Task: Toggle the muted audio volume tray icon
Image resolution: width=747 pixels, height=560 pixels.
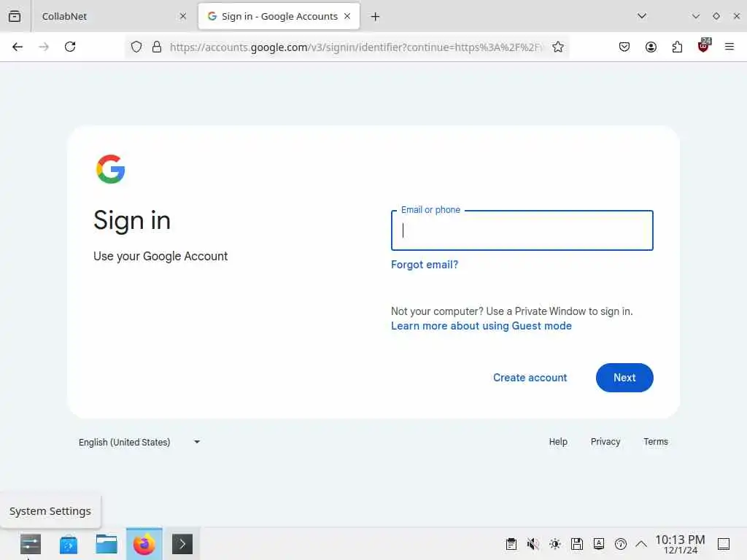Action: [x=533, y=544]
